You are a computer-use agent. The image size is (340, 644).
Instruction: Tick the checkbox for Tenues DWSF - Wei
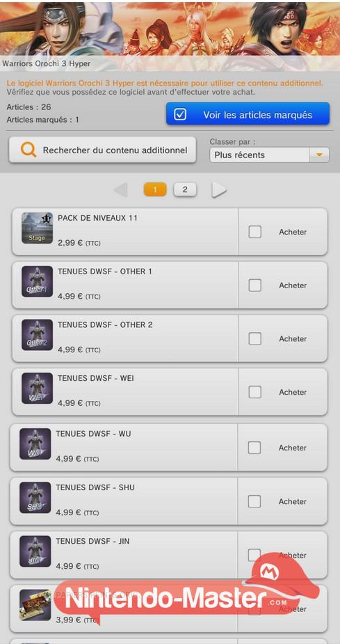pyautogui.click(x=254, y=392)
